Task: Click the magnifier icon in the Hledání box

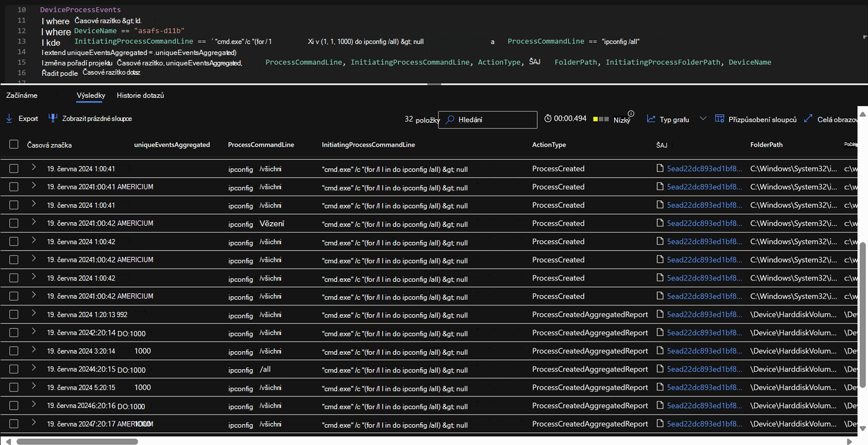Action: point(450,120)
